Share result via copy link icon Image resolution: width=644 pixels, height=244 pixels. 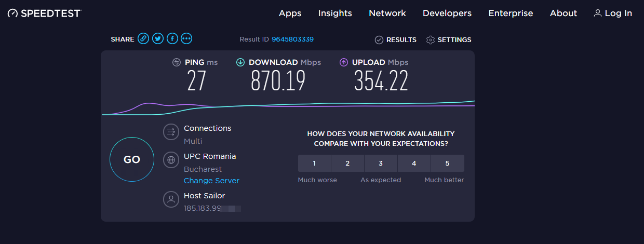143,39
